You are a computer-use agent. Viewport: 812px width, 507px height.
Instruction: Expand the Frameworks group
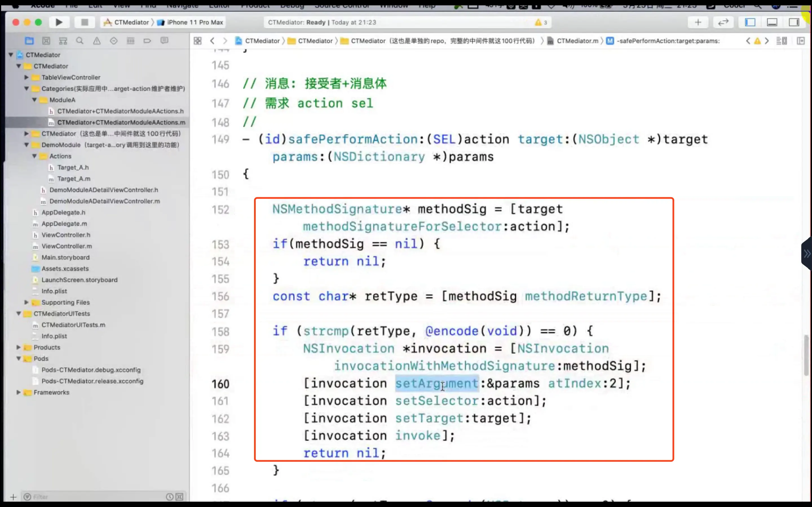tap(18, 392)
